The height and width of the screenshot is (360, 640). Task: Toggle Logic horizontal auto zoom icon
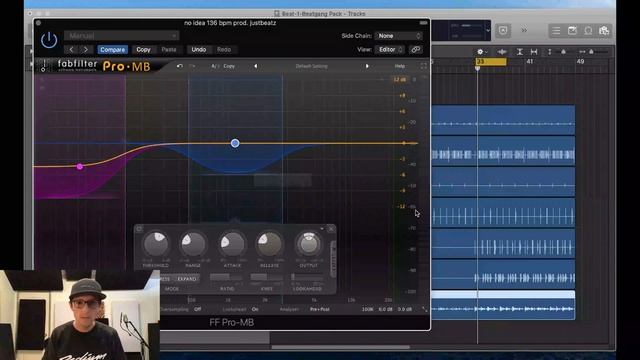point(534,52)
